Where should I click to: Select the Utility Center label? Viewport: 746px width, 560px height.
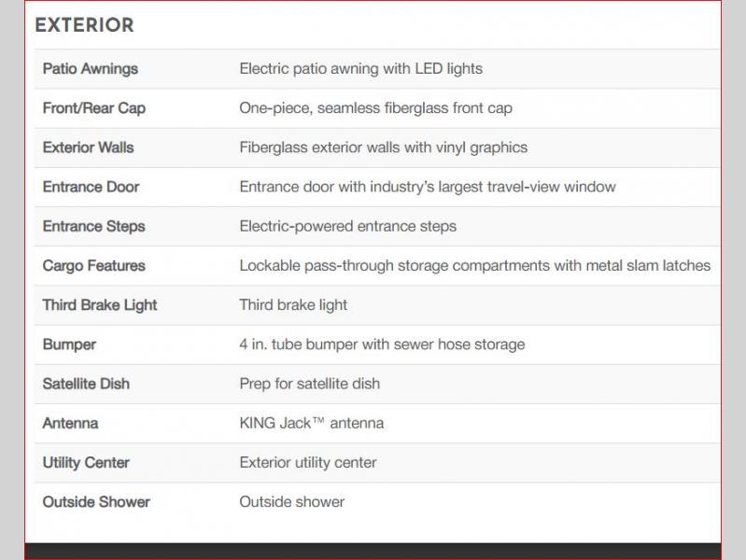point(86,463)
